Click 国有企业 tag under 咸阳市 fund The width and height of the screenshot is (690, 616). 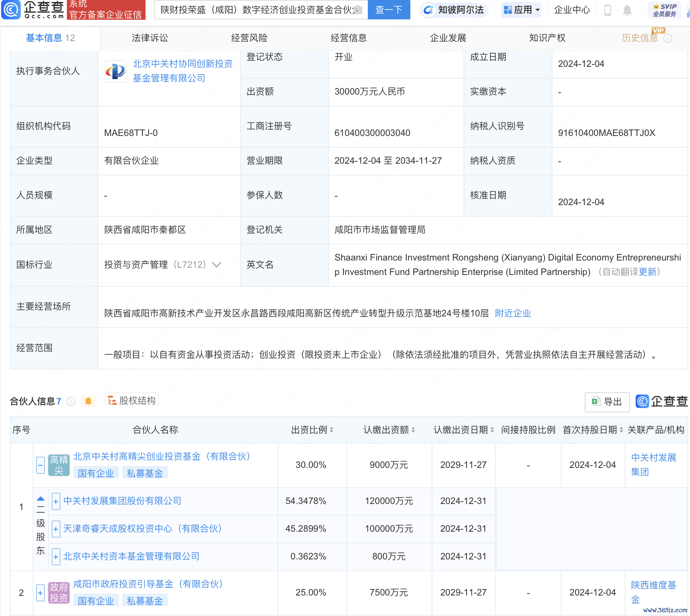click(x=96, y=601)
